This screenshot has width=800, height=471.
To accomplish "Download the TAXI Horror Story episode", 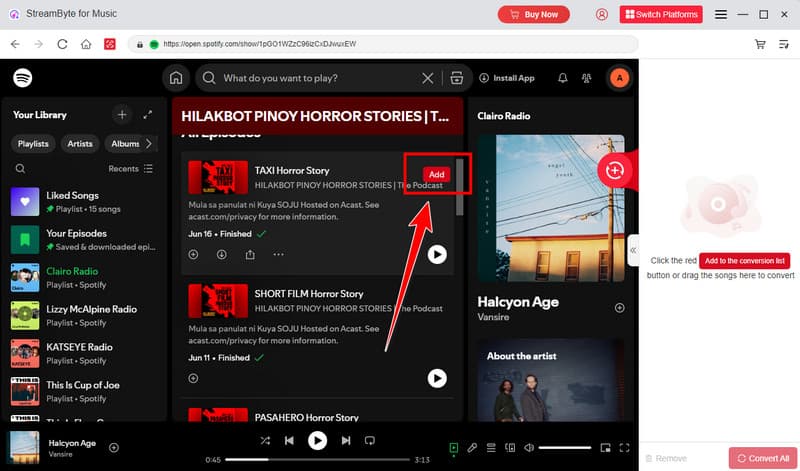I will tap(221, 255).
